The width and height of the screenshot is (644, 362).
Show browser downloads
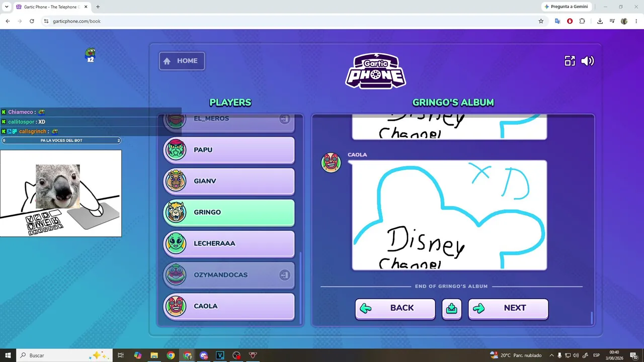(600, 21)
